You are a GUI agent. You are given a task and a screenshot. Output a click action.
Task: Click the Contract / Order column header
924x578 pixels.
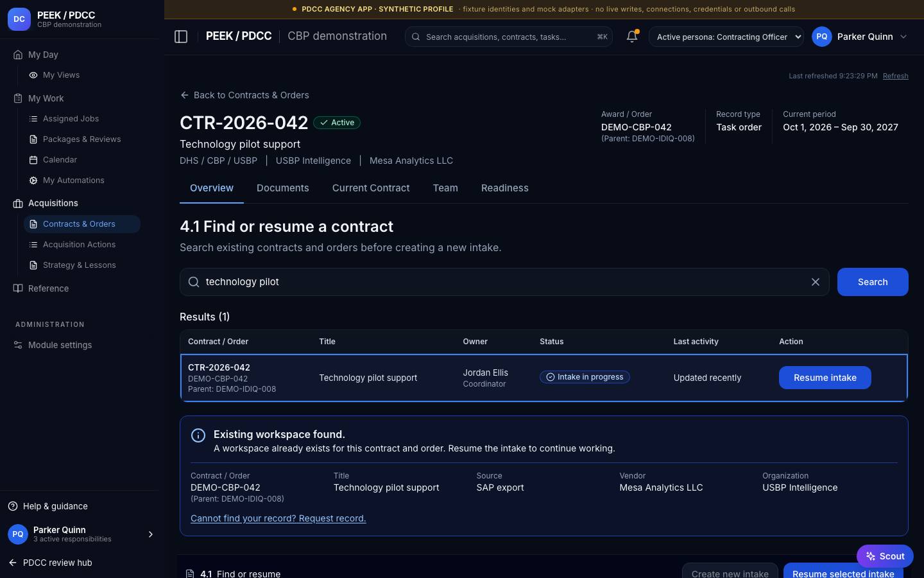pos(218,342)
